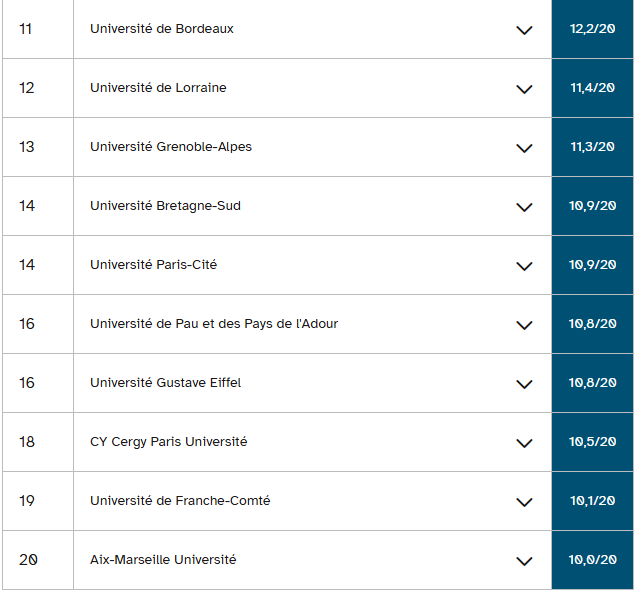Click the Université Paris-Cité name

[x=153, y=265]
